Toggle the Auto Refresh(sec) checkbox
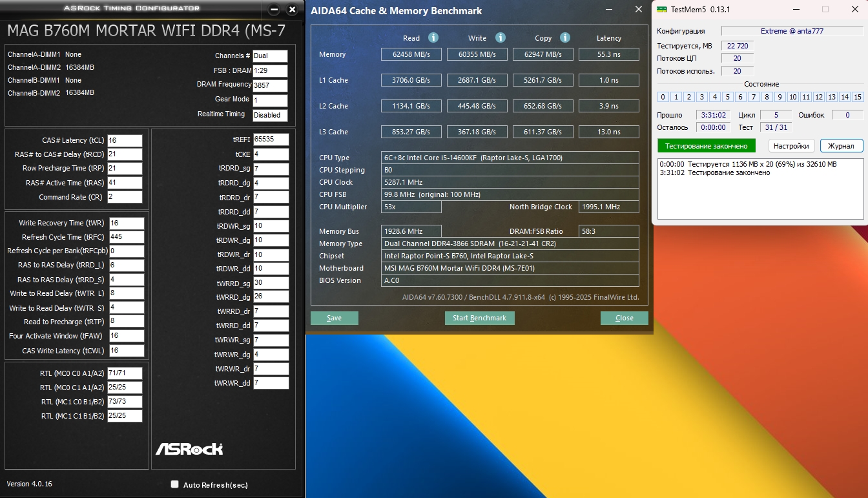This screenshot has width=868, height=498. 174,484
